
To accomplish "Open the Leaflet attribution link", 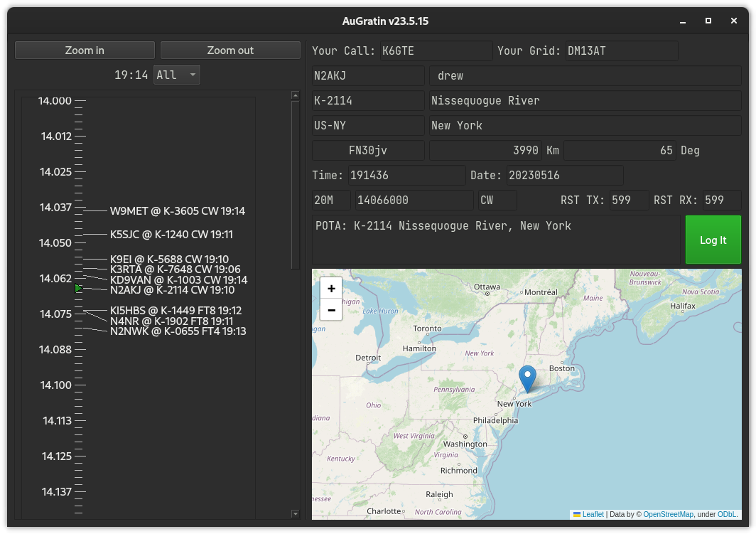I will tap(593, 514).
